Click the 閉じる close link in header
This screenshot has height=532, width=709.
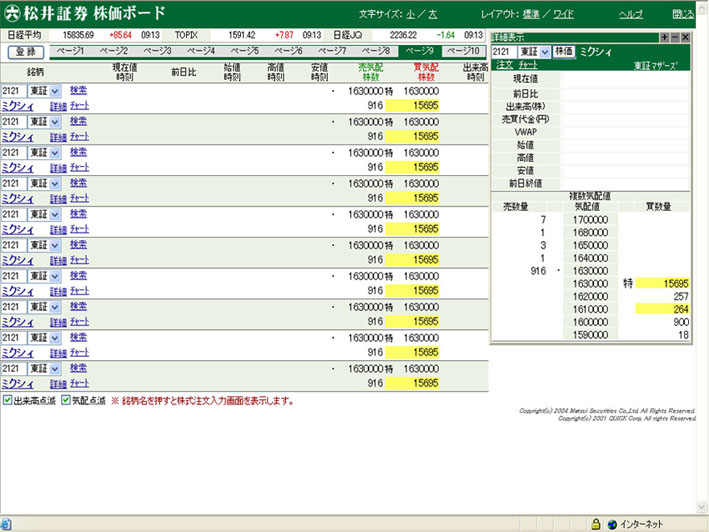click(x=683, y=14)
